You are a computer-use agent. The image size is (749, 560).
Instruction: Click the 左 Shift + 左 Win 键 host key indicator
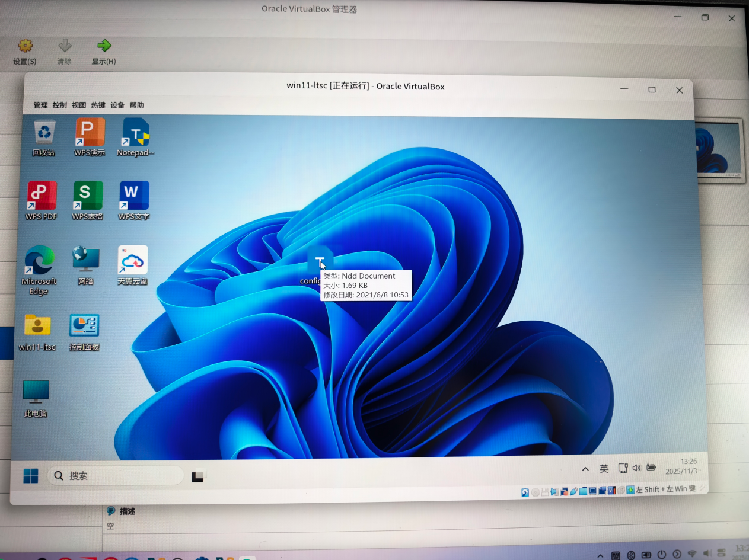click(x=665, y=489)
